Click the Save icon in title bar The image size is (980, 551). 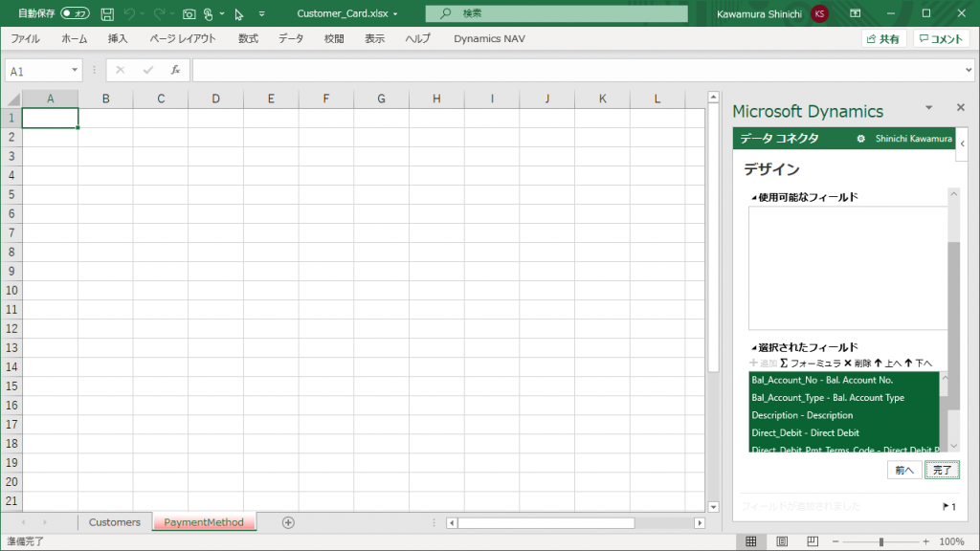[107, 13]
